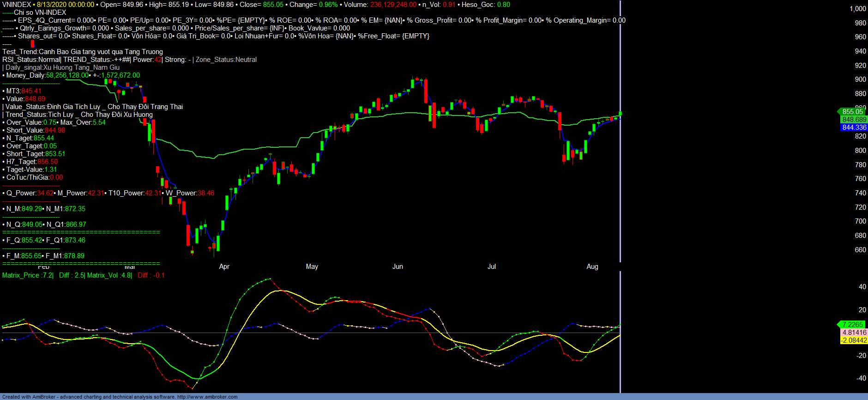Select the Jul date axis label
This screenshot has height=400, width=868.
point(492,267)
